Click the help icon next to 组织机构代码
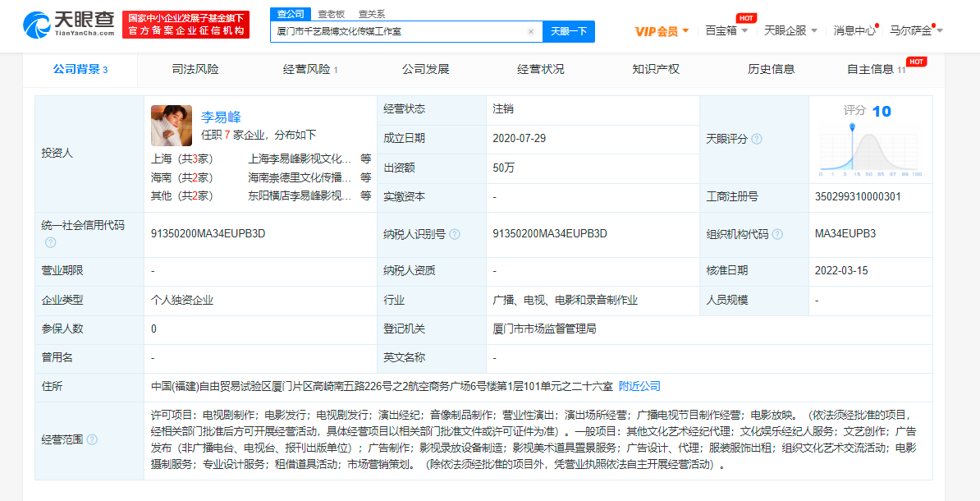 pyautogui.click(x=776, y=234)
